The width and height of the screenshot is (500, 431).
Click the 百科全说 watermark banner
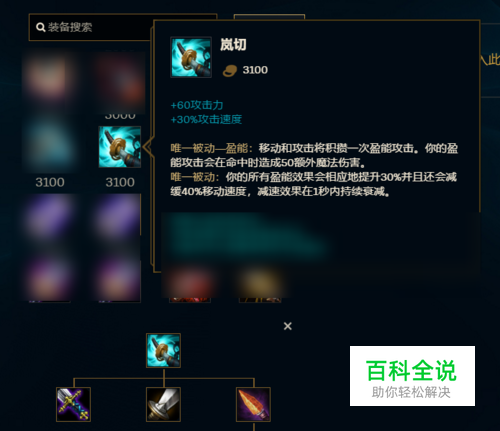(412, 376)
